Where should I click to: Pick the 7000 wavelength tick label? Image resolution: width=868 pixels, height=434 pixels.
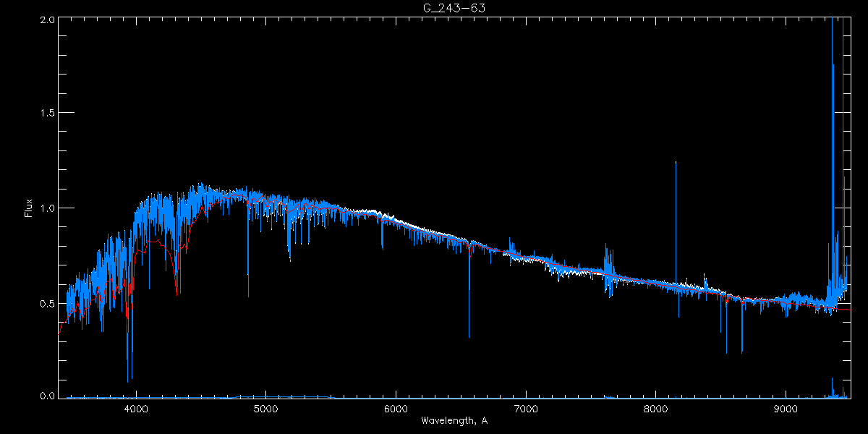coord(526,408)
